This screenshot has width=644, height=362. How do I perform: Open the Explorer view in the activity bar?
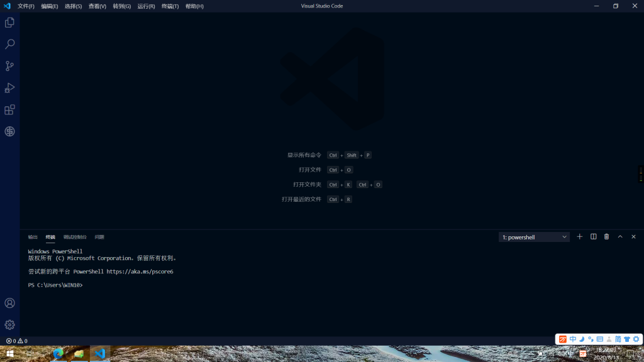click(9, 23)
